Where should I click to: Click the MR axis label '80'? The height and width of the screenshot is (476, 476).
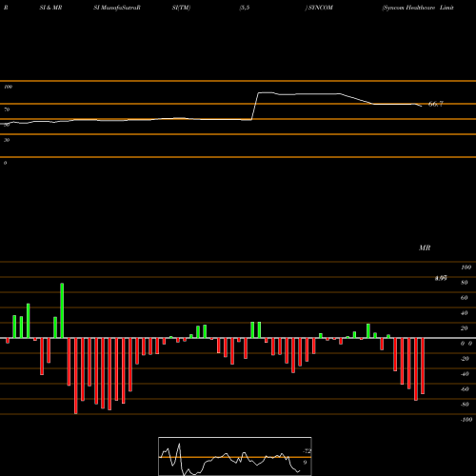click(x=465, y=283)
